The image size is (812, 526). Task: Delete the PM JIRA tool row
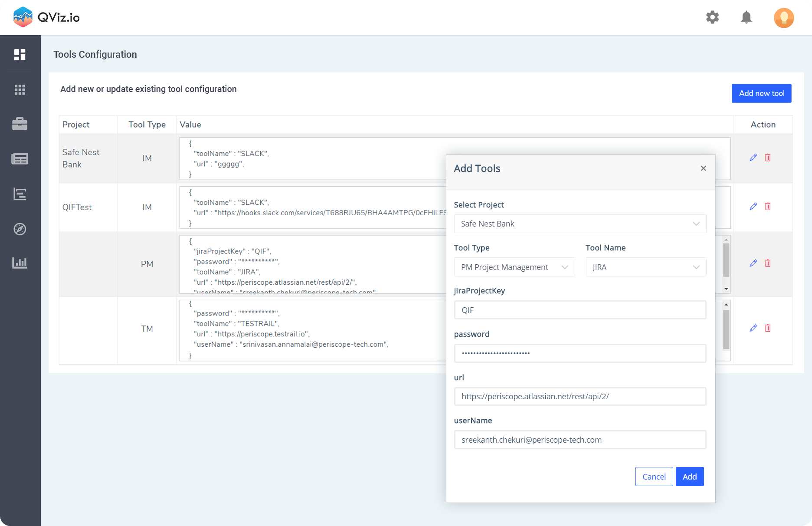[768, 263]
